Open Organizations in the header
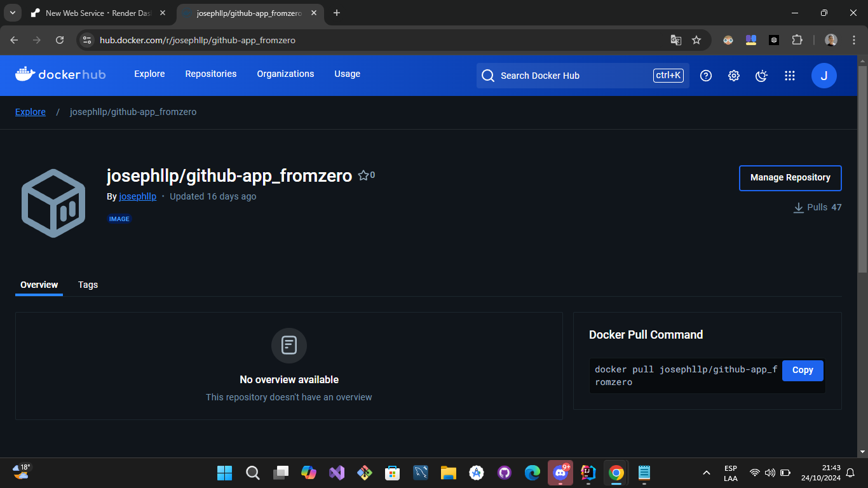 [285, 74]
